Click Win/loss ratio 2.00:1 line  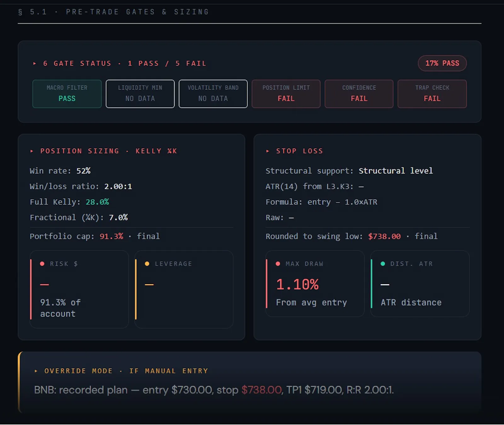[x=81, y=186]
